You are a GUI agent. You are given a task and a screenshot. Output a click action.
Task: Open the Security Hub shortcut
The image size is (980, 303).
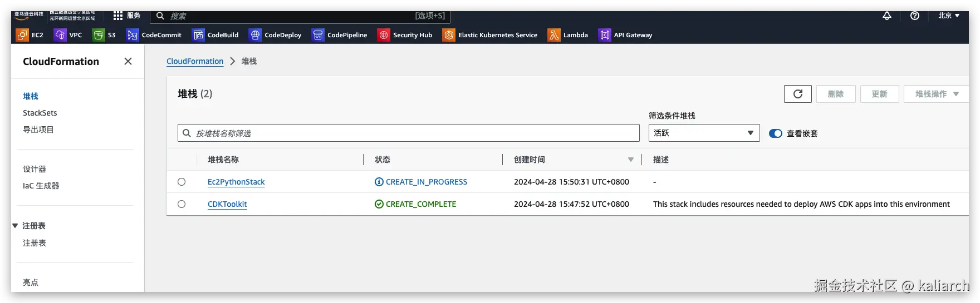coord(405,35)
